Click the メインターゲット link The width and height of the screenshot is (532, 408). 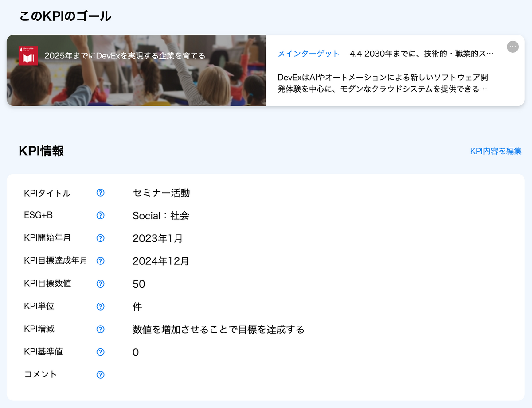point(309,54)
